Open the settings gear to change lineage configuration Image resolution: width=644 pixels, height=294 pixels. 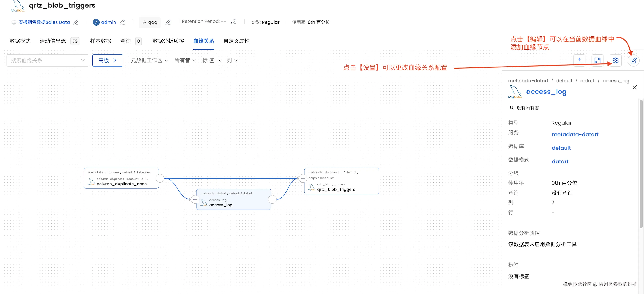[x=615, y=60]
